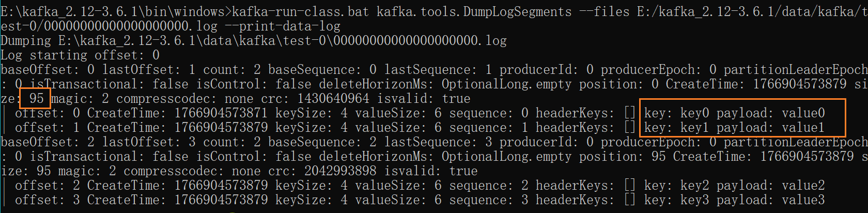
Task: Click empty headerKeys brackets in offset 0 row
Action: click(629, 113)
